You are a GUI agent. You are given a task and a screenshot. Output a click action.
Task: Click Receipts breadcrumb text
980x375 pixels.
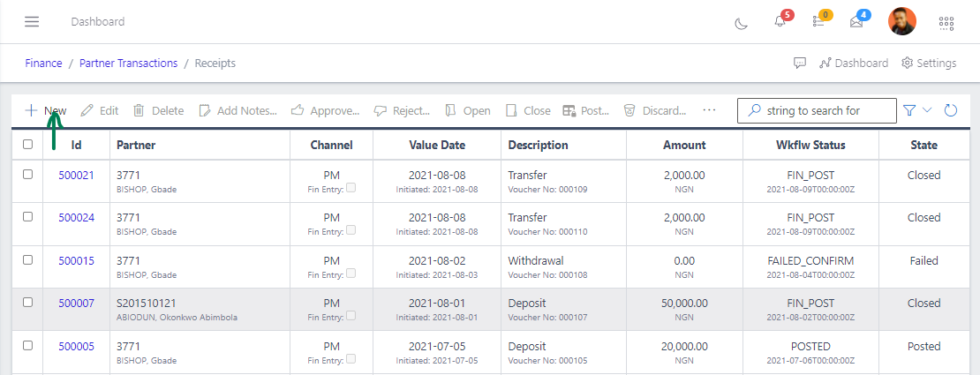pos(215,64)
